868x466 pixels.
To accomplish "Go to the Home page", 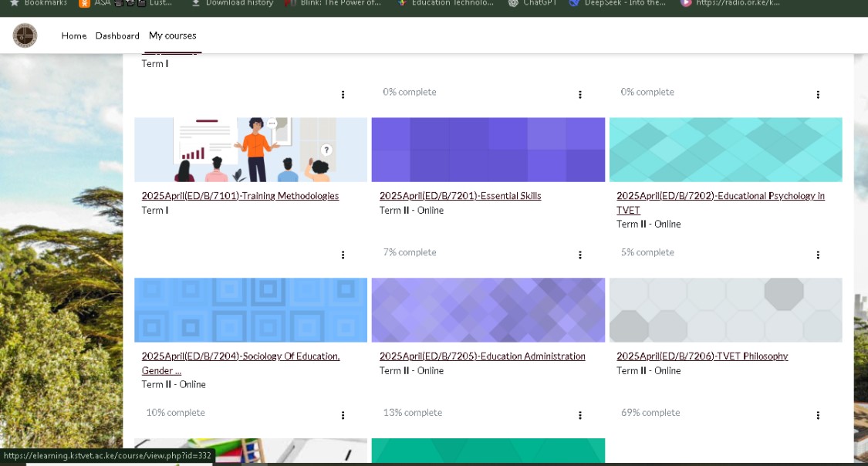I will point(74,36).
